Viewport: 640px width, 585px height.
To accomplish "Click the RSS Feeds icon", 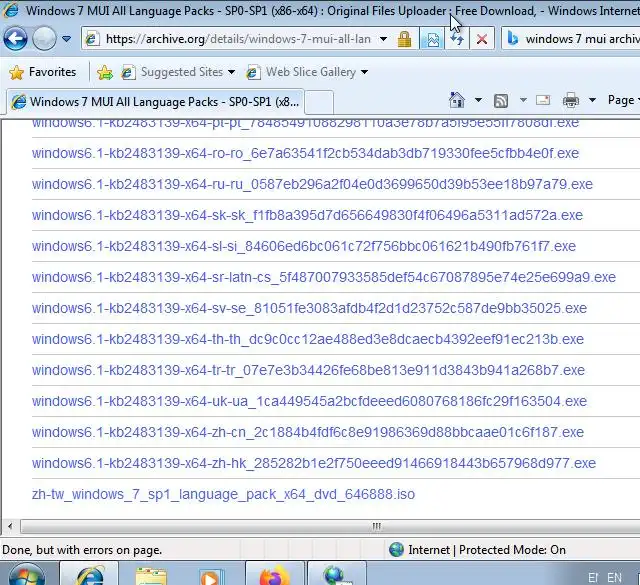I will (x=501, y=100).
